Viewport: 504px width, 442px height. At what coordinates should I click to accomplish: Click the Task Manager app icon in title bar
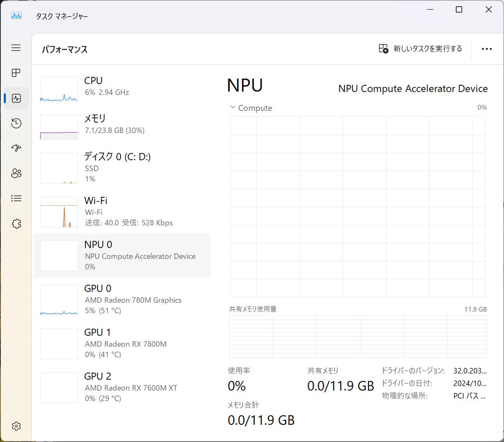pyautogui.click(x=16, y=16)
